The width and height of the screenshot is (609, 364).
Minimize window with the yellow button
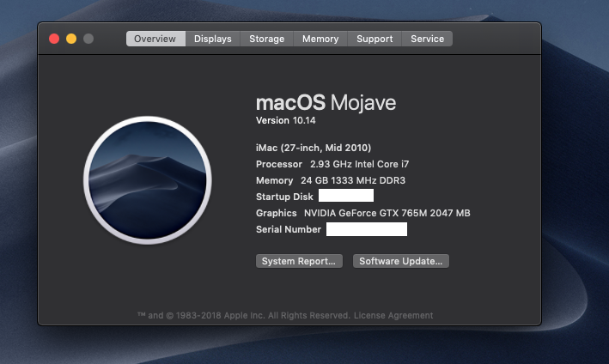point(71,39)
